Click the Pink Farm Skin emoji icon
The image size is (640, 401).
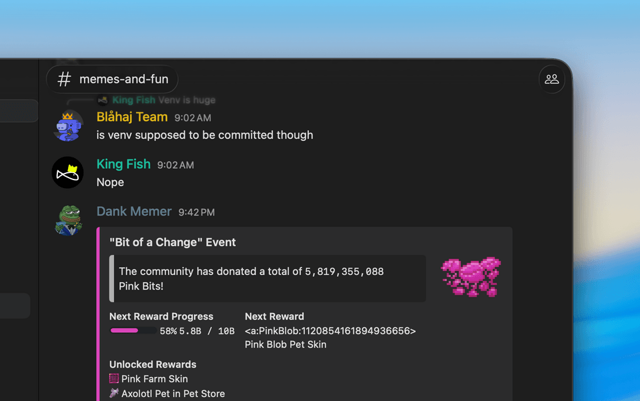click(114, 379)
